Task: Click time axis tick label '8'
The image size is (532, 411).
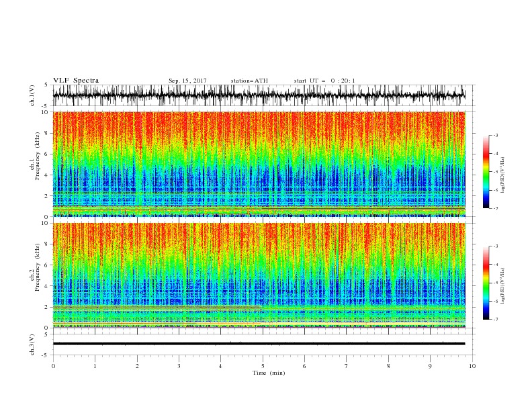Action: pos(388,366)
